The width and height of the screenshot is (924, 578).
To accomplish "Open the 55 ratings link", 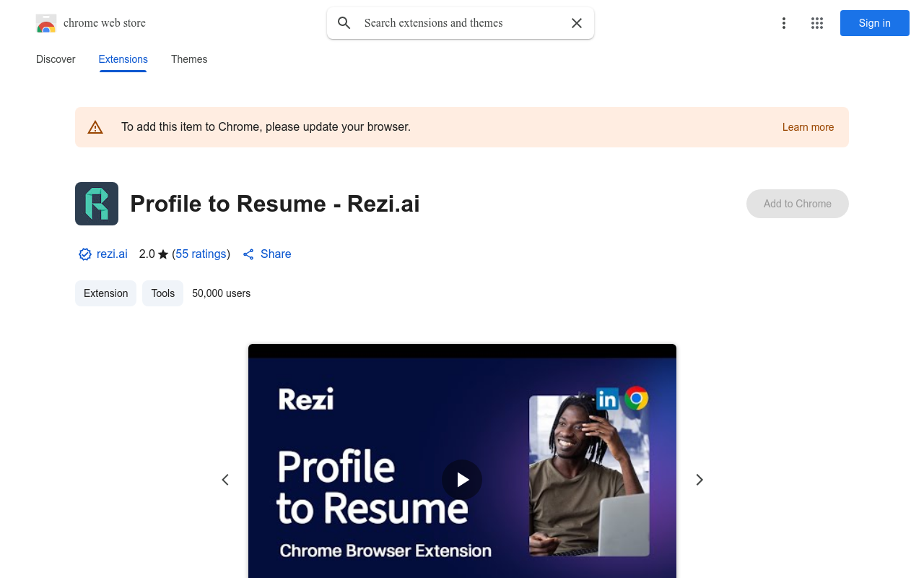I will (x=201, y=254).
